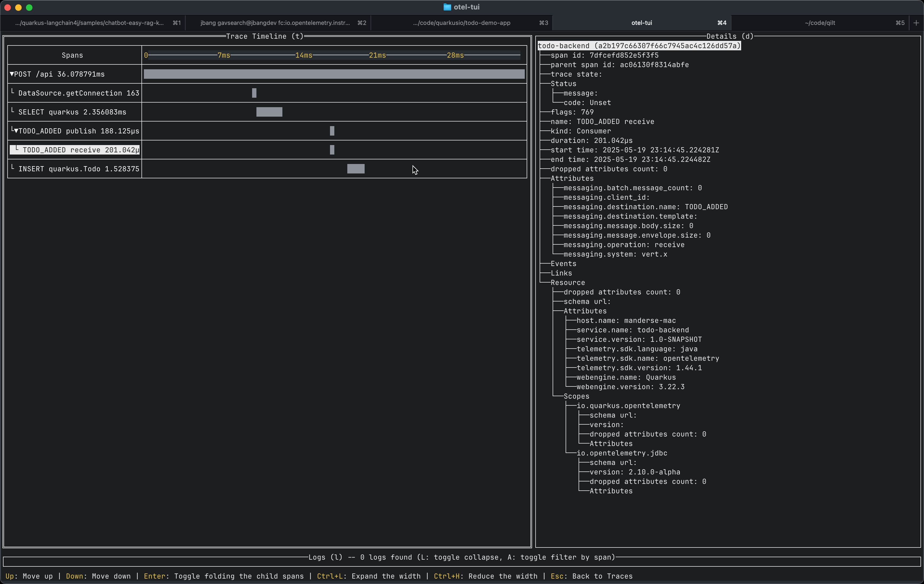Switch to the ~/code/qilt tab
924x584 pixels.
(x=820, y=23)
